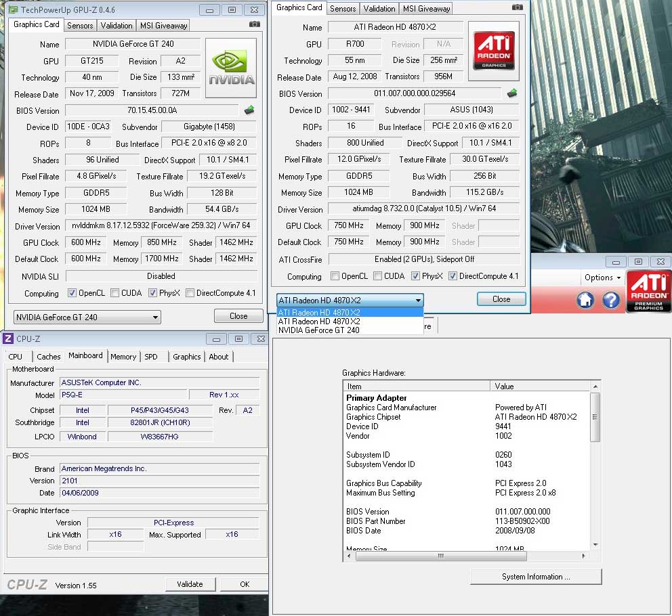This screenshot has width=672, height=616.
Task: Toggle PhysX checkbox in ATI GPU-Z window
Action: [x=415, y=276]
